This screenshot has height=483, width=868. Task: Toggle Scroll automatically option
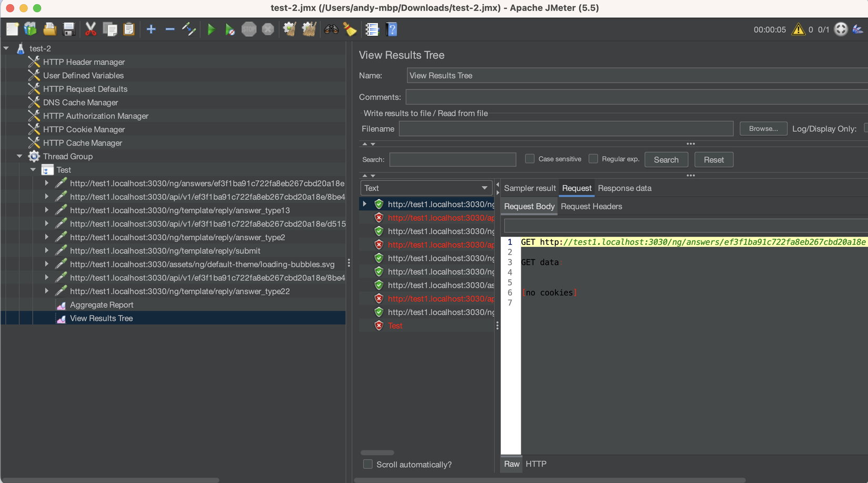[368, 464]
